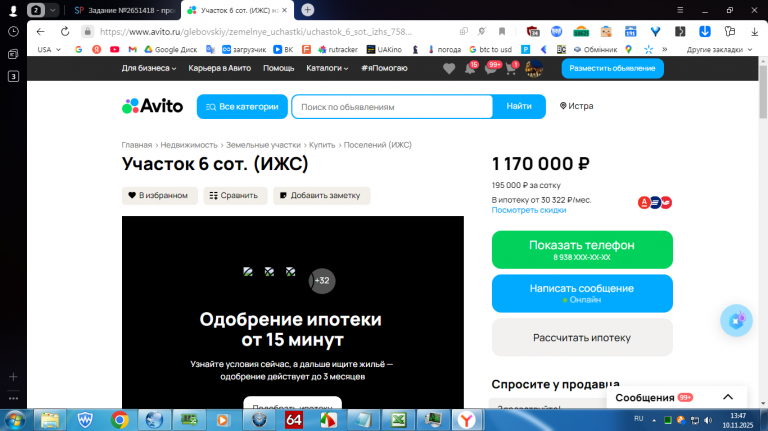The width and height of the screenshot is (768, 431).
Task: Click the blue download extension icon
Action: (705, 31)
